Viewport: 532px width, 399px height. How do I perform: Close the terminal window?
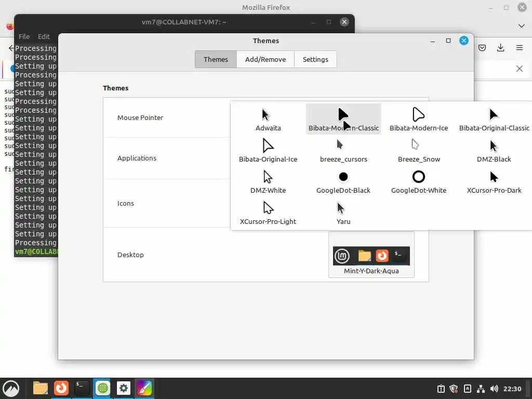344,22
